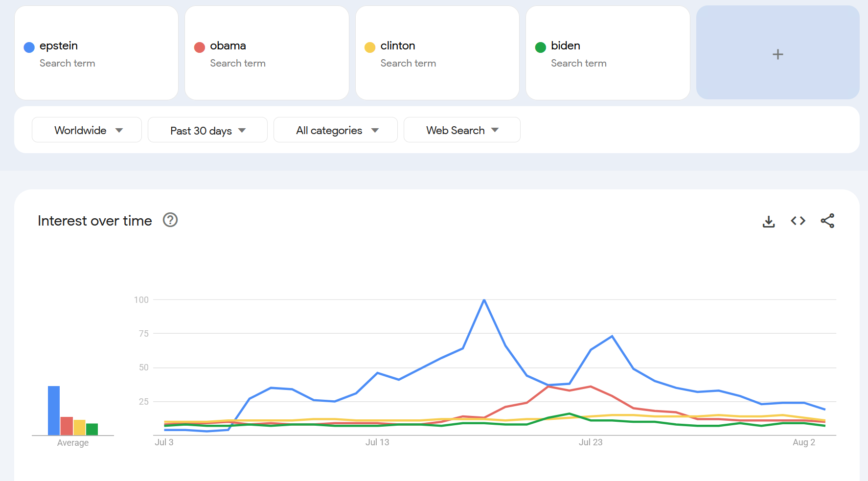Click the red obama average bar
868x481 pixels.
pos(67,426)
